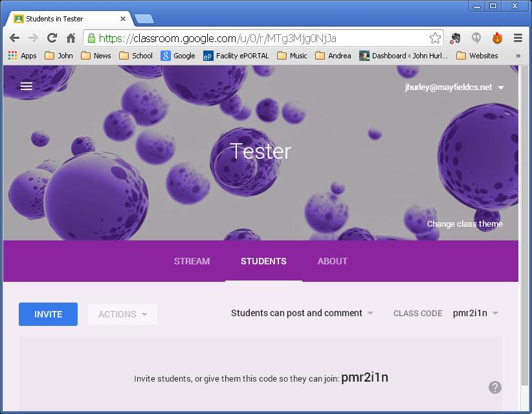Open the Apps shortcut in bookmarks bar
Screen dimensions: 532x414
click(22, 56)
